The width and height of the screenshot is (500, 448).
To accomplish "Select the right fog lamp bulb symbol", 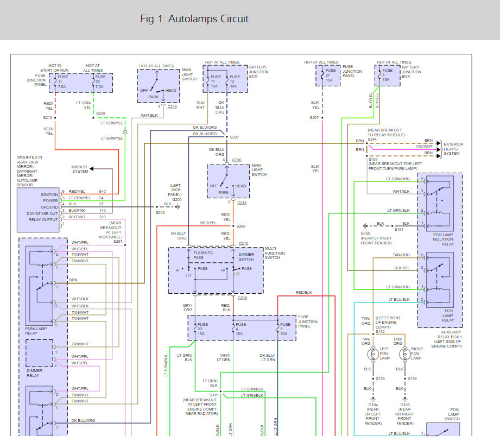I will pyautogui.click(x=404, y=354).
